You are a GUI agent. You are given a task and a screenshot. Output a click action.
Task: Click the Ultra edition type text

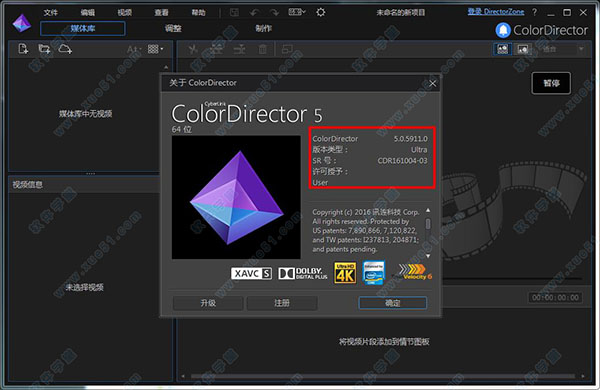click(419, 150)
